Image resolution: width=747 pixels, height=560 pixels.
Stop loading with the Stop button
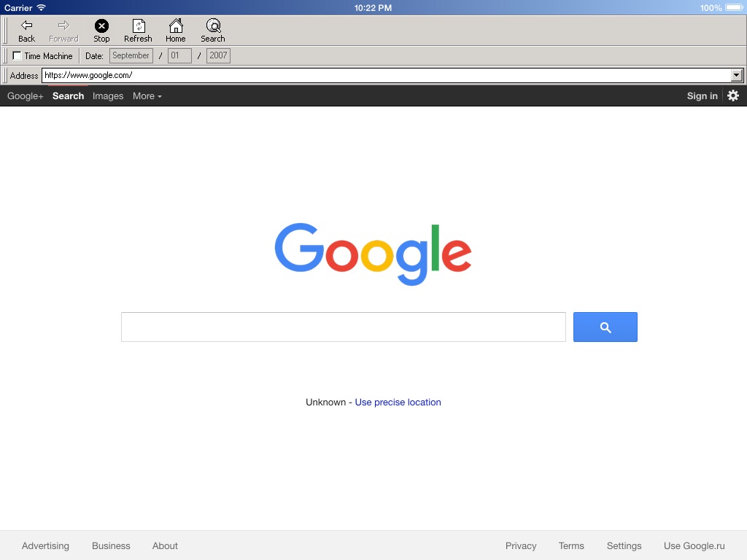pyautogui.click(x=101, y=31)
